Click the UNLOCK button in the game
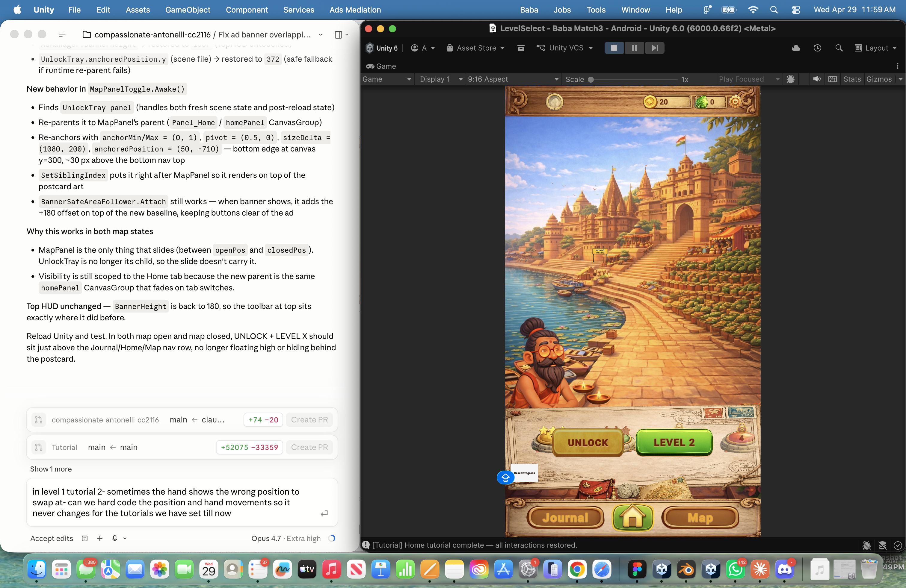The image size is (906, 588). (588, 442)
